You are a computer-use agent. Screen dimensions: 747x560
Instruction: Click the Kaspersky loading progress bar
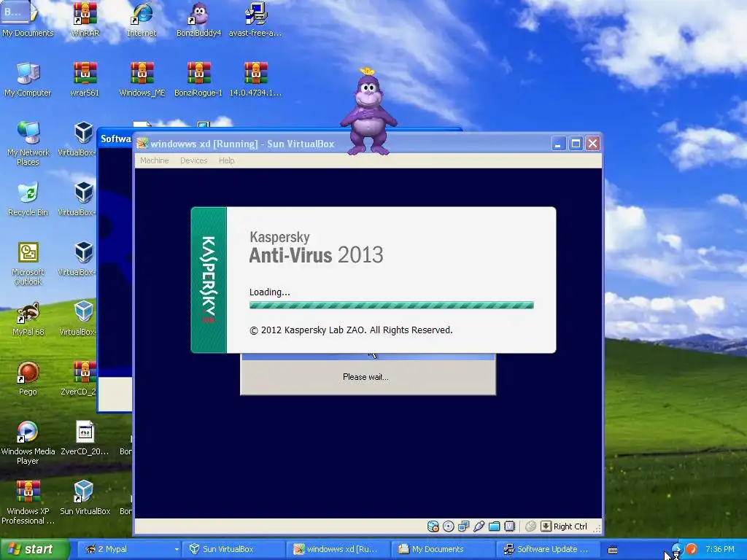(391, 306)
